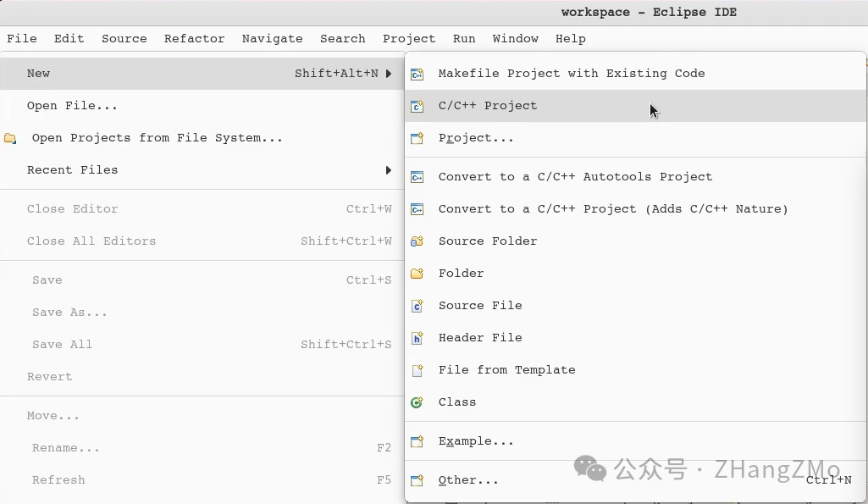The height and width of the screenshot is (504, 868).
Task: Click the Open Projects from File System folder icon
Action: pos(10,138)
